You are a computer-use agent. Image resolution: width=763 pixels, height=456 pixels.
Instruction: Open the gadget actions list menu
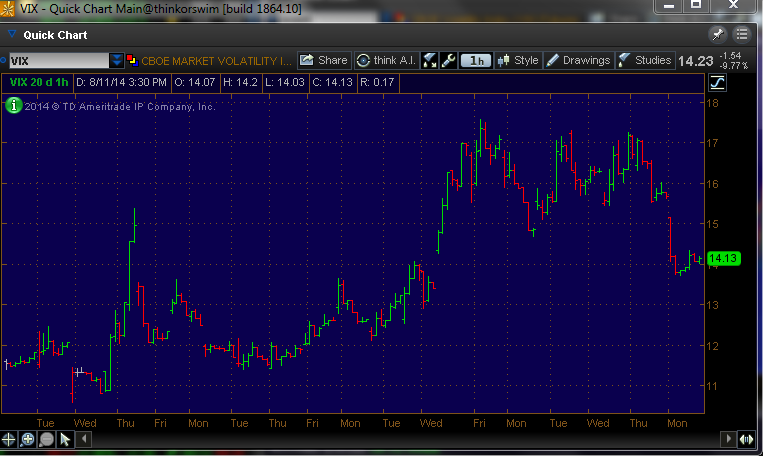(x=742, y=34)
